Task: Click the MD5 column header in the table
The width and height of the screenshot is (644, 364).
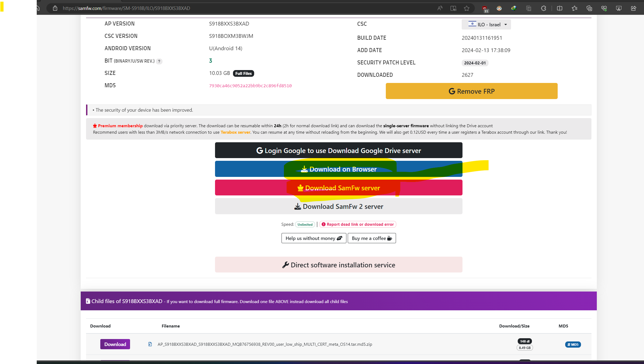Action: coord(563,326)
